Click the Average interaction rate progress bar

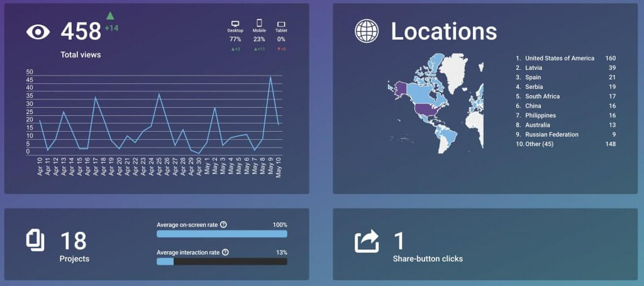(x=222, y=261)
